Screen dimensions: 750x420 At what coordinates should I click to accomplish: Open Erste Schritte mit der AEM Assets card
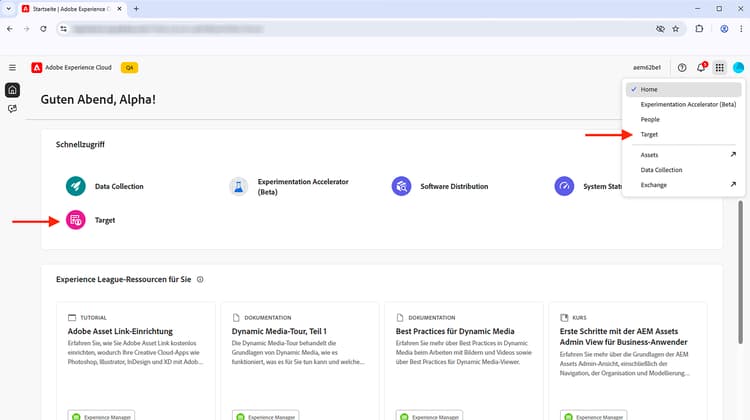(x=628, y=361)
